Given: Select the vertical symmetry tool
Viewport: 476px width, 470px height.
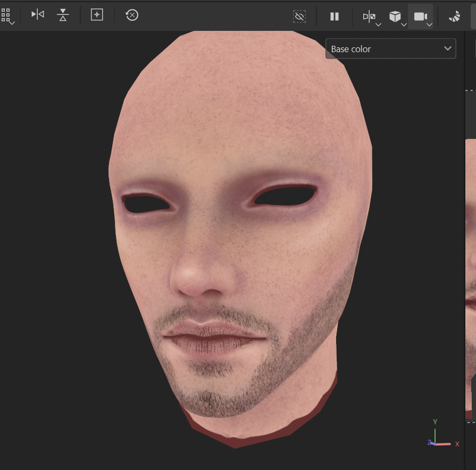Looking at the screenshot, I should [62, 15].
